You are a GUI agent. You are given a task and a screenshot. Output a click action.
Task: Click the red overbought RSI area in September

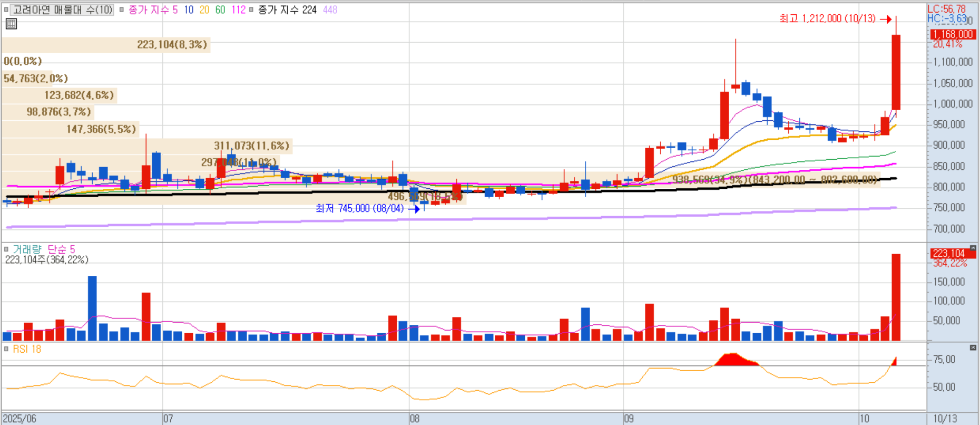click(x=736, y=360)
